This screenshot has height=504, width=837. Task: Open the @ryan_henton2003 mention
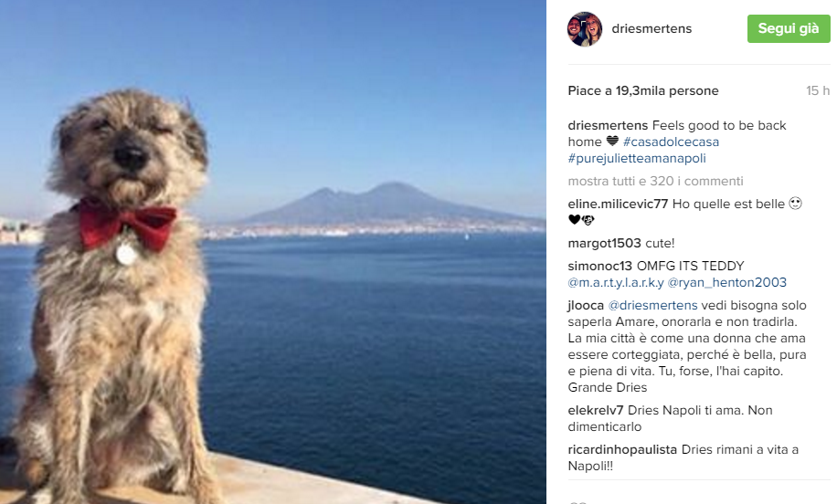click(727, 283)
